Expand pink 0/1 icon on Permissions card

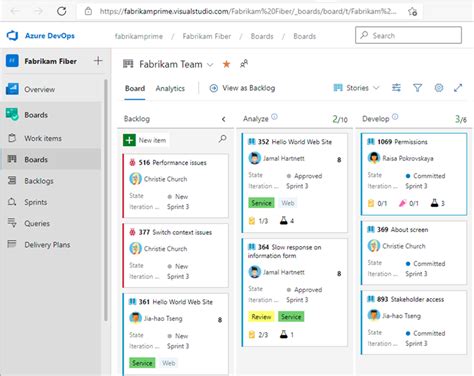tap(409, 203)
